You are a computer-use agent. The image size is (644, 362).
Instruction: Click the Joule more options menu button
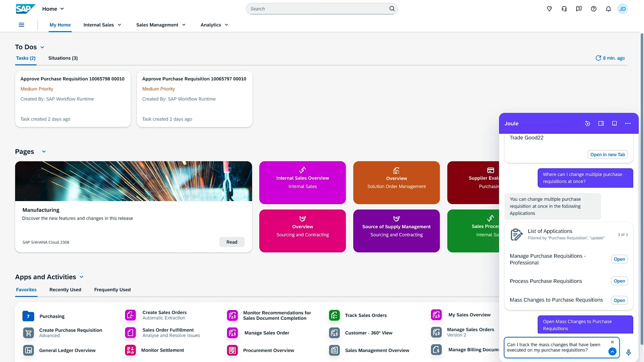pos(628,123)
